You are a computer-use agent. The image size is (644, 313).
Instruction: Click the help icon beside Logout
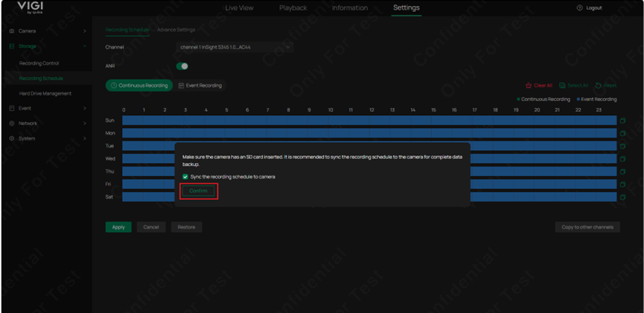(x=580, y=7)
